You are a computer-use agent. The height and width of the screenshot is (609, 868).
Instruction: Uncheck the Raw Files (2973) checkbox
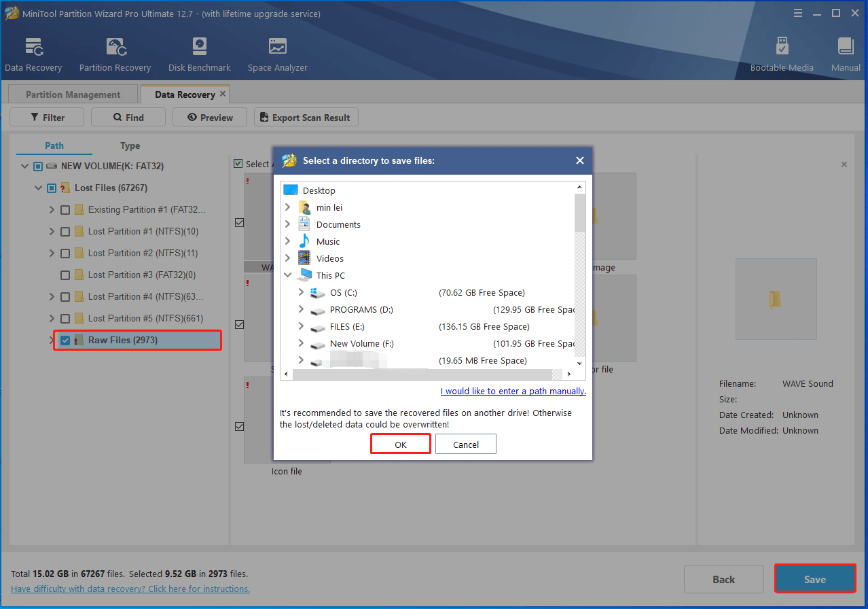(x=65, y=339)
